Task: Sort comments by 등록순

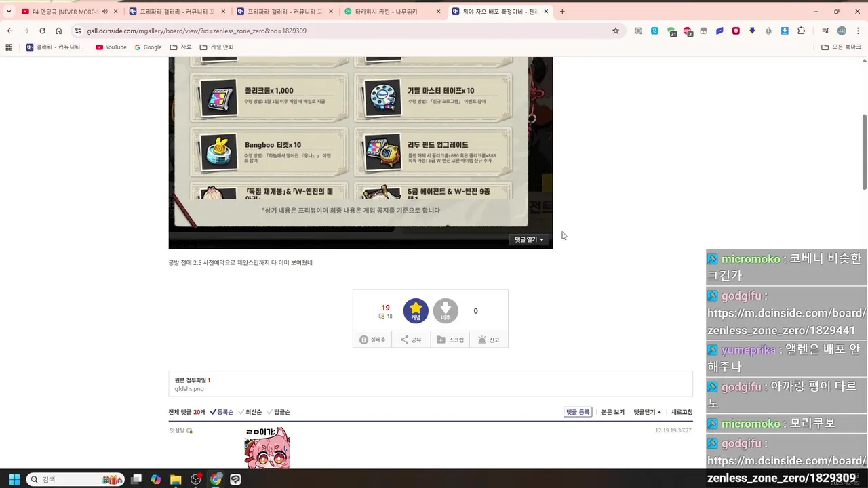Action: [x=222, y=412]
